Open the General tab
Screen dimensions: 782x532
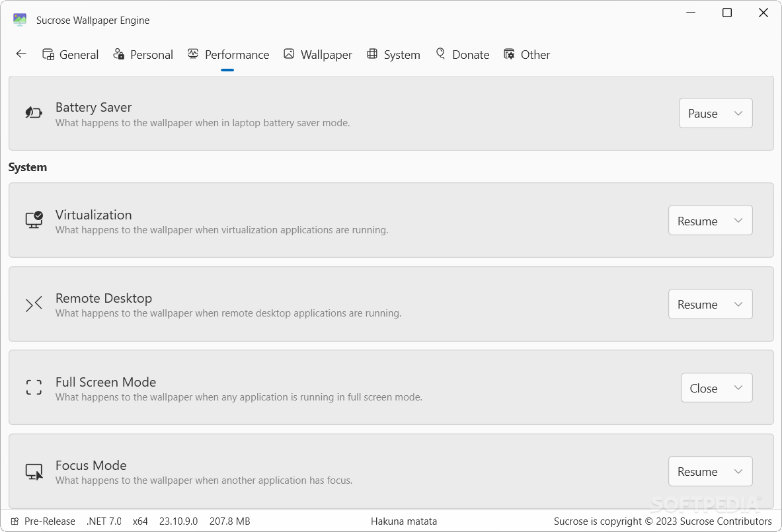pos(70,54)
